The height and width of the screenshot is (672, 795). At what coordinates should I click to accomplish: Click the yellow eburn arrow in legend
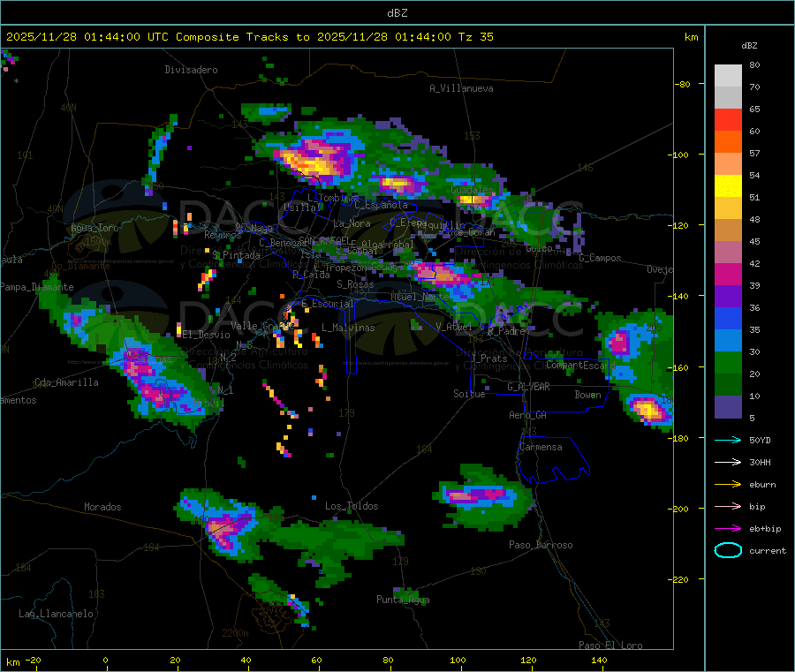[x=728, y=485]
